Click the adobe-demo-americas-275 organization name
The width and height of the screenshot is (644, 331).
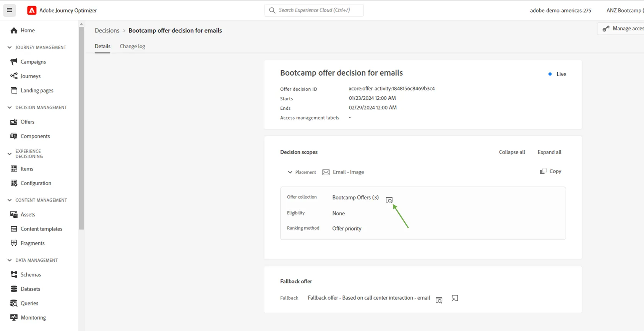tap(560, 10)
